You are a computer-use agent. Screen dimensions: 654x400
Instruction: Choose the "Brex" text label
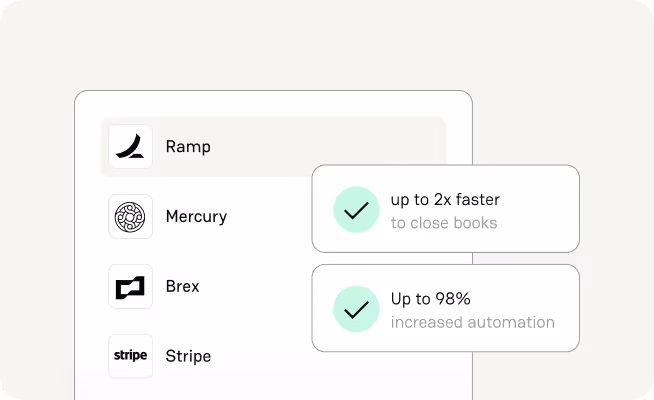(x=183, y=287)
